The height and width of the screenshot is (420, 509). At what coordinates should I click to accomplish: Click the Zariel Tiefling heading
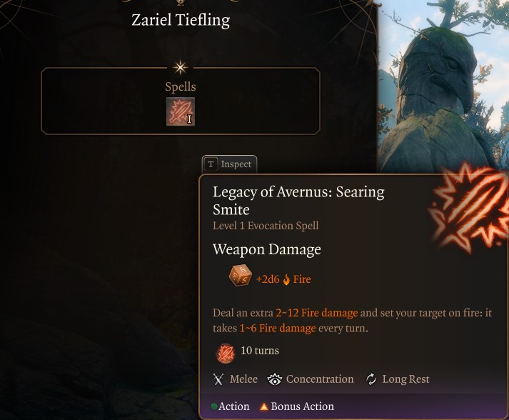pos(181,20)
